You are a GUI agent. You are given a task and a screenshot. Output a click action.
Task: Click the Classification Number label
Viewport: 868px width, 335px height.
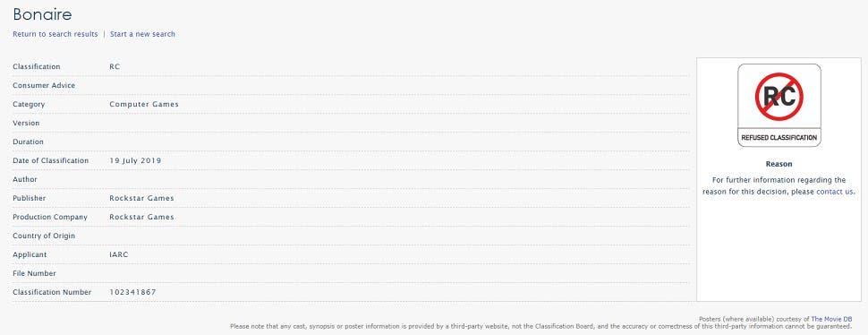coord(52,292)
